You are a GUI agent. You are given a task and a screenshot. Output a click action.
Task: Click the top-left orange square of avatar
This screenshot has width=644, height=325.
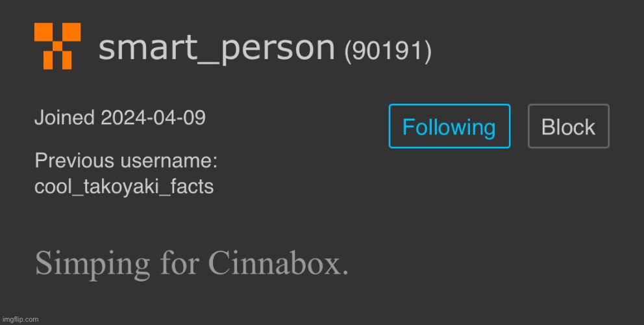pyautogui.click(x=43, y=32)
